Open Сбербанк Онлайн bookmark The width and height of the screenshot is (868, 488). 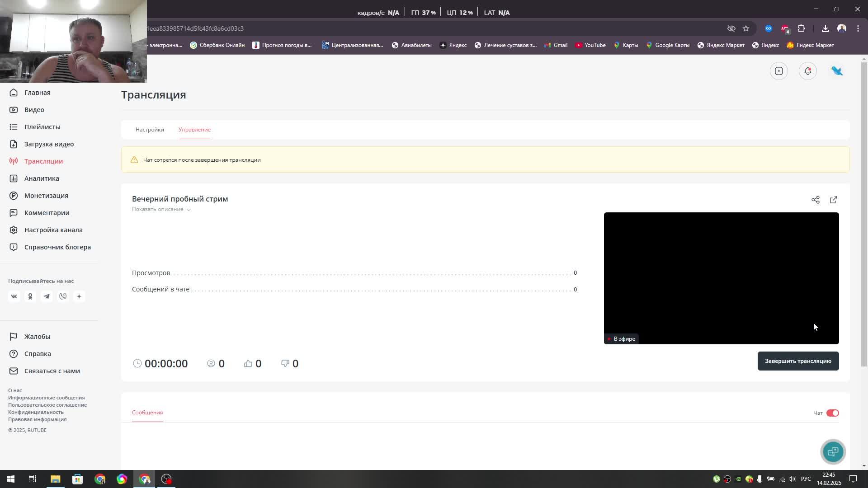pos(217,45)
